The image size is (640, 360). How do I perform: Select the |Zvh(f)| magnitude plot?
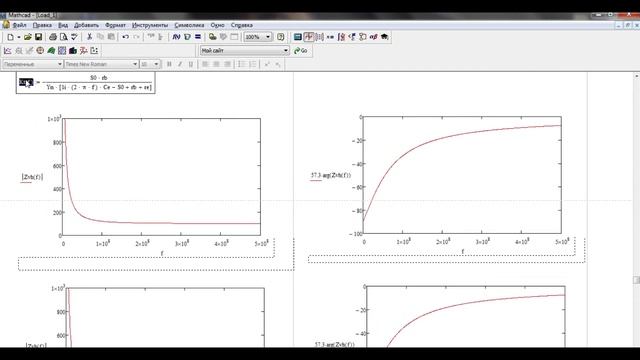click(x=162, y=177)
